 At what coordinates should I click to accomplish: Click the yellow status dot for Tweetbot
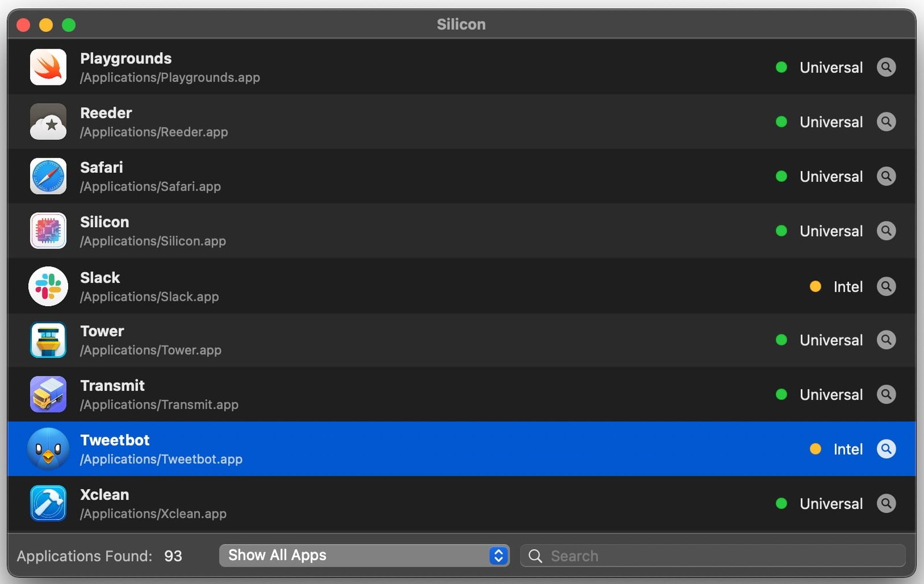(x=815, y=449)
